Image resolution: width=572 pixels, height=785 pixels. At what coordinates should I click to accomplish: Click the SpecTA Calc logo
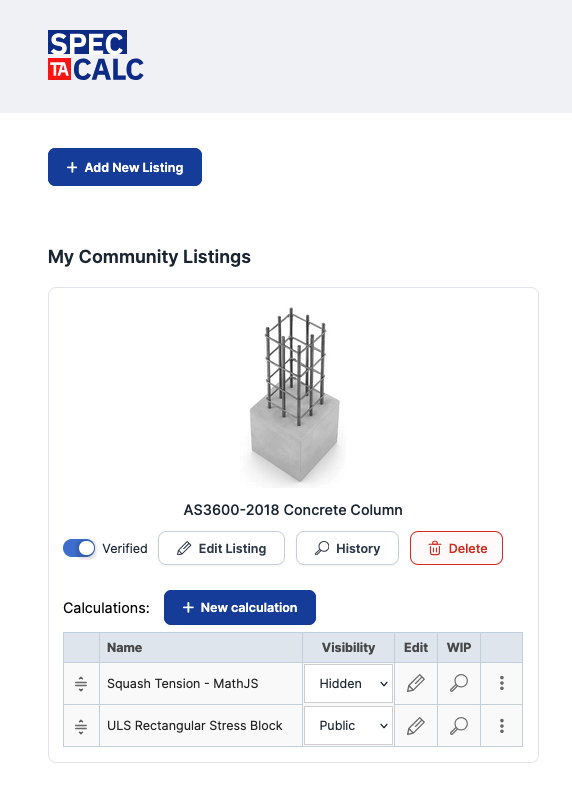coord(96,55)
